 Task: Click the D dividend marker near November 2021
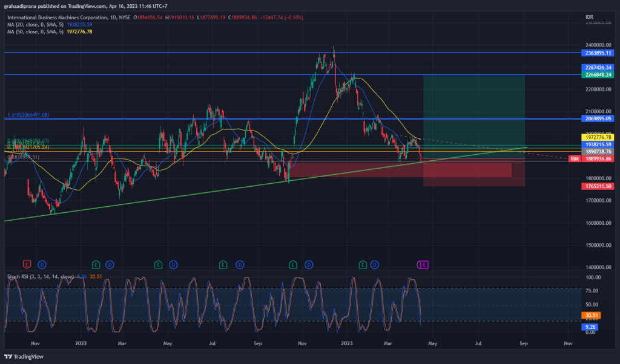coord(42,264)
